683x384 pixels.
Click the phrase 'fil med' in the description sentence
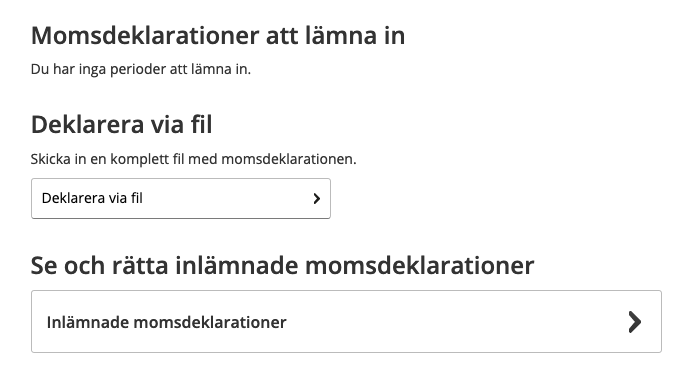click(195, 159)
